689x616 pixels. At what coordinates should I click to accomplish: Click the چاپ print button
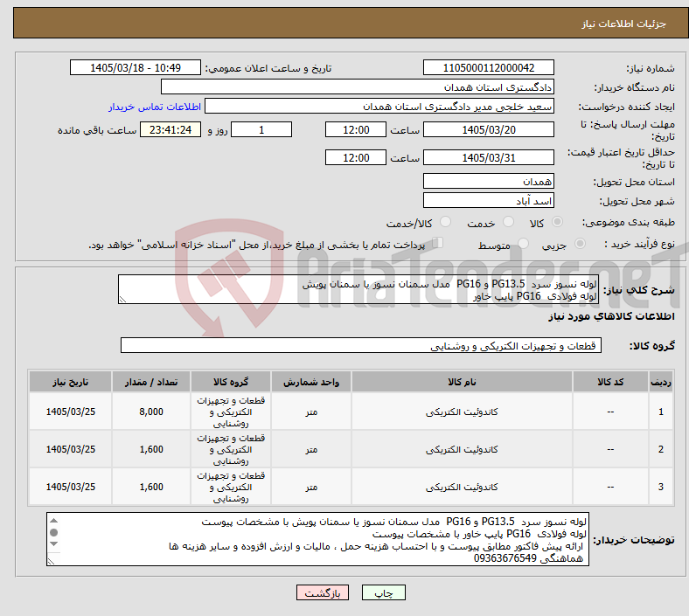384,592
